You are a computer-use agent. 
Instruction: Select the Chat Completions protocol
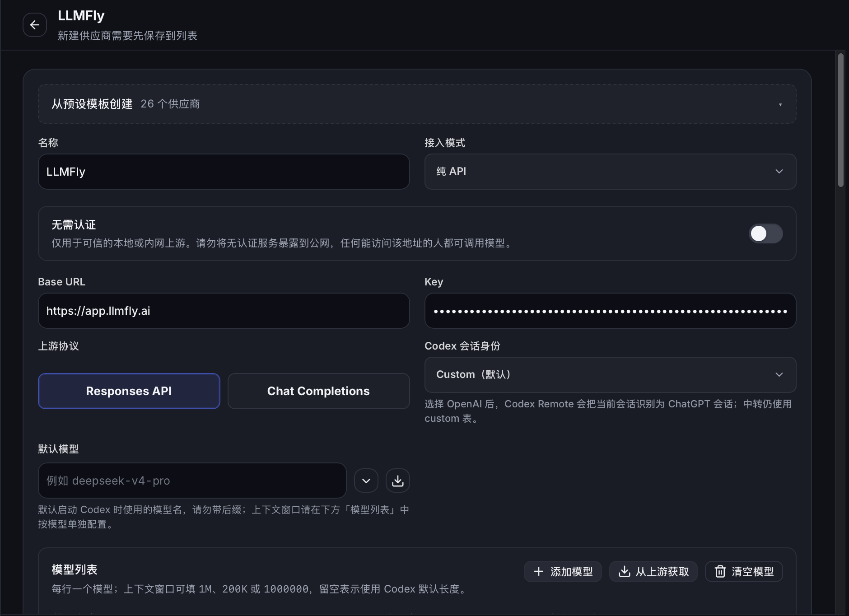(x=319, y=391)
